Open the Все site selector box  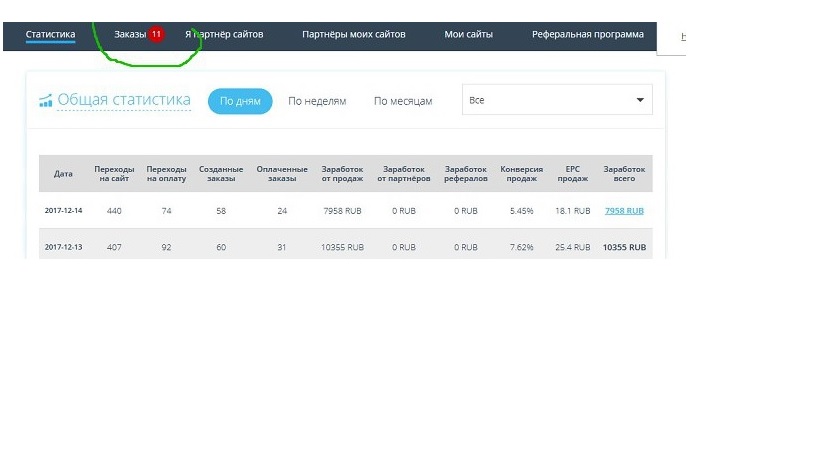click(x=545, y=100)
